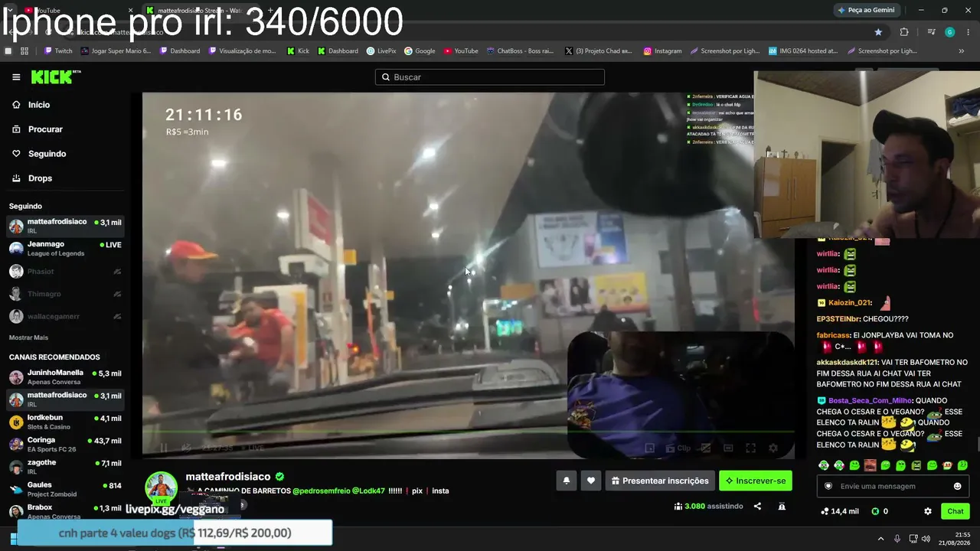Open video player settings gear
Image resolution: width=980 pixels, height=551 pixels.
pyautogui.click(x=773, y=448)
